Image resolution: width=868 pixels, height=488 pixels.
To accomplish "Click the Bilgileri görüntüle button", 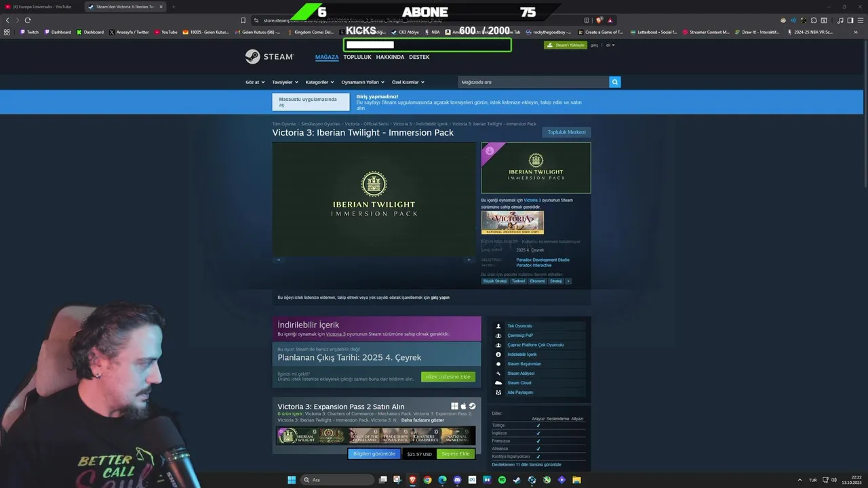I will point(374,454).
